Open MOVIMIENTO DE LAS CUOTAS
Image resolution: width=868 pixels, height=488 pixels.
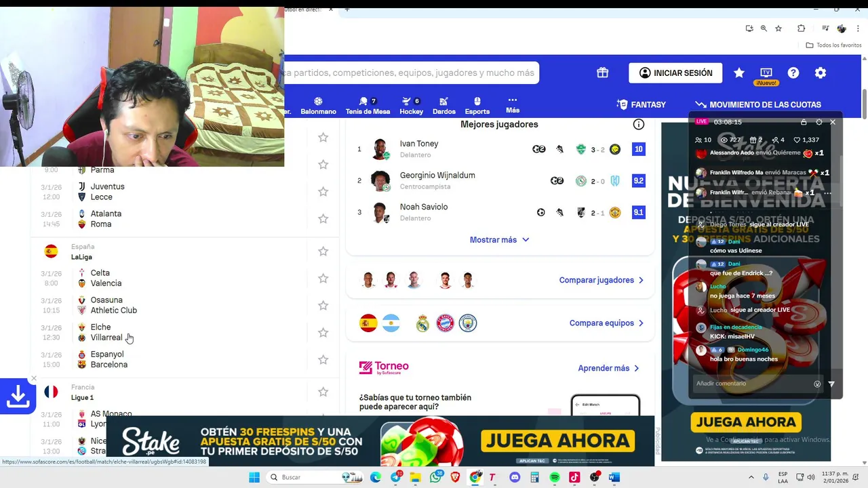coord(757,104)
